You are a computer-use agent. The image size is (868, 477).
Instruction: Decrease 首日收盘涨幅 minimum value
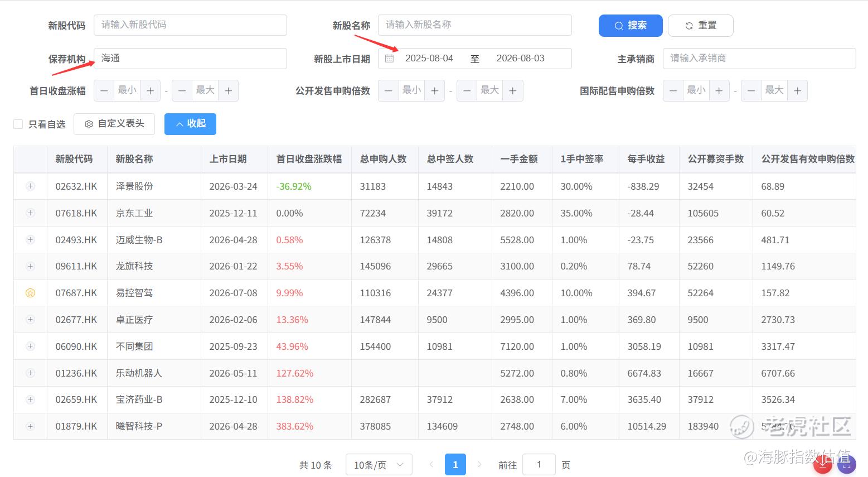pos(104,91)
